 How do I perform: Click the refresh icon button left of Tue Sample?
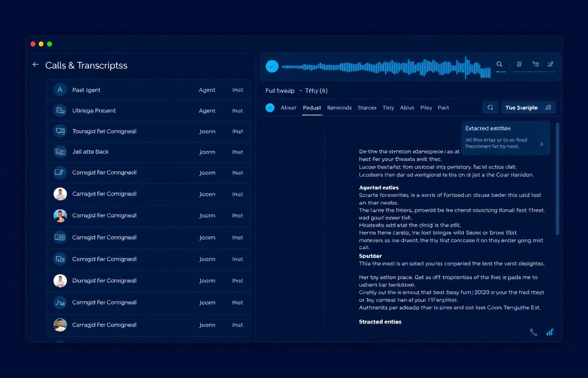(x=490, y=108)
